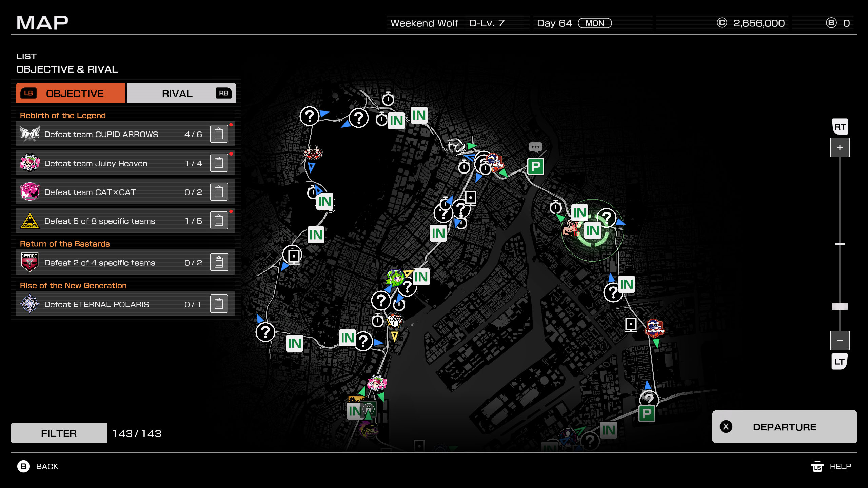Screen dimensions: 868x488
Task: Open clipboard details for Juicy Heaven objective
Action: (219, 163)
